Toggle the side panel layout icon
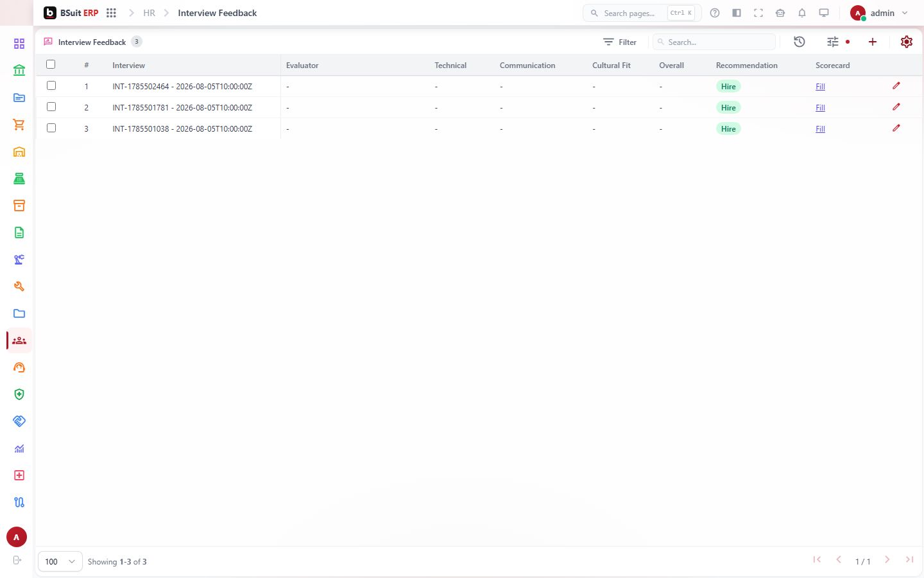 (737, 13)
